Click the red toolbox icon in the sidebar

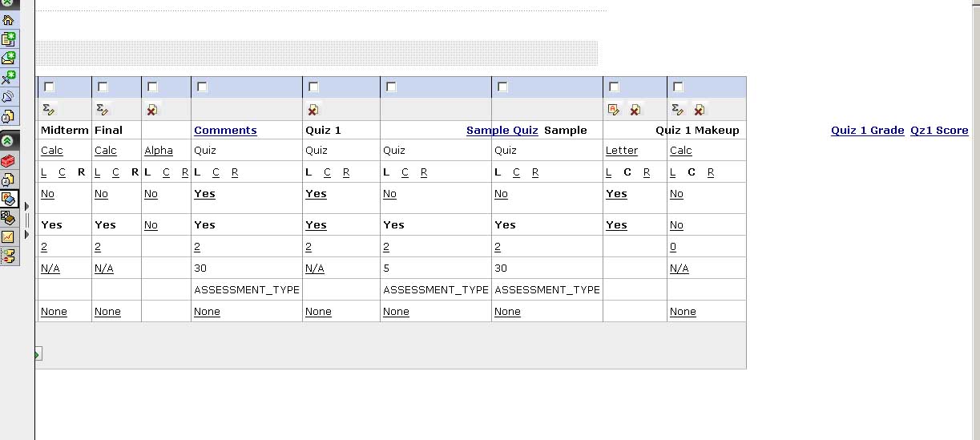point(8,160)
